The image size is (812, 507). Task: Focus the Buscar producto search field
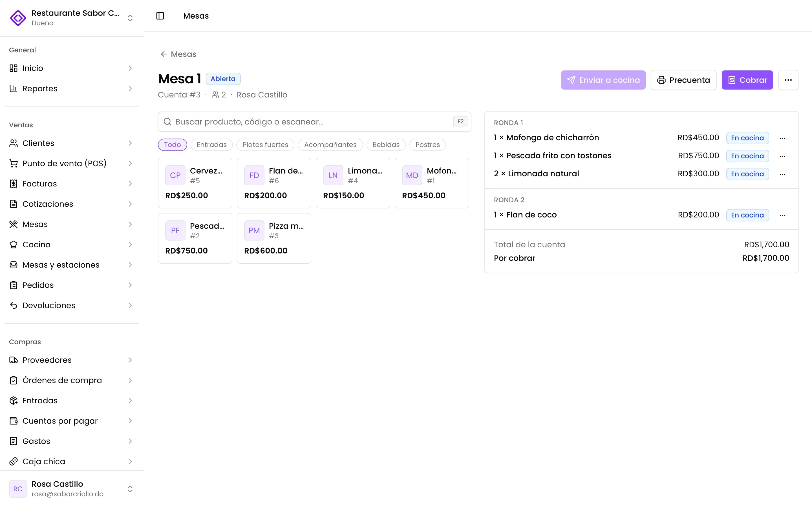pyautogui.click(x=314, y=122)
